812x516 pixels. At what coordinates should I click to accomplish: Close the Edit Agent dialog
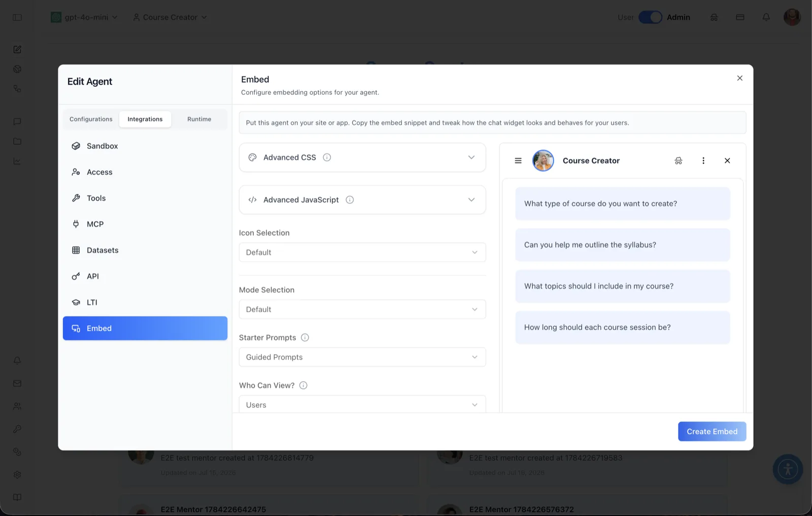740,78
